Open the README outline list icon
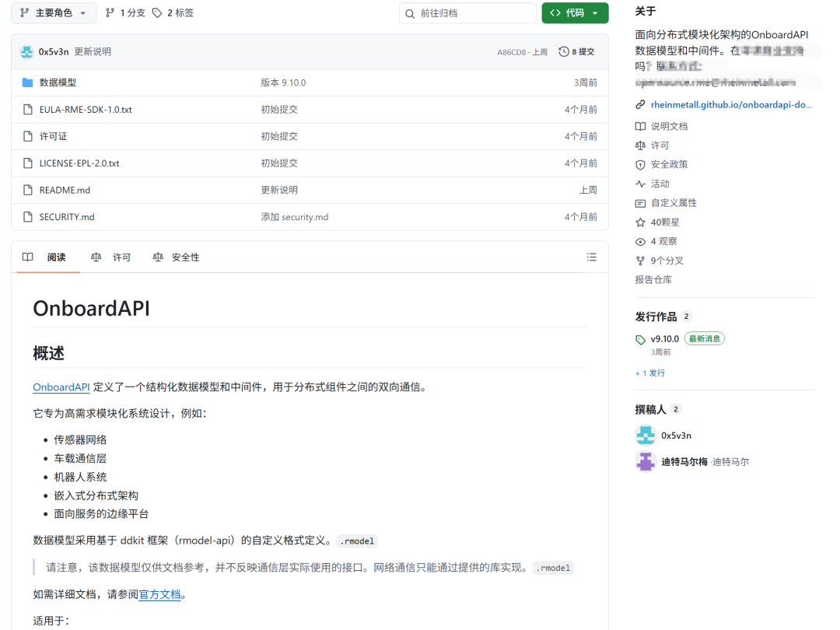The height and width of the screenshot is (630, 840). point(591,257)
